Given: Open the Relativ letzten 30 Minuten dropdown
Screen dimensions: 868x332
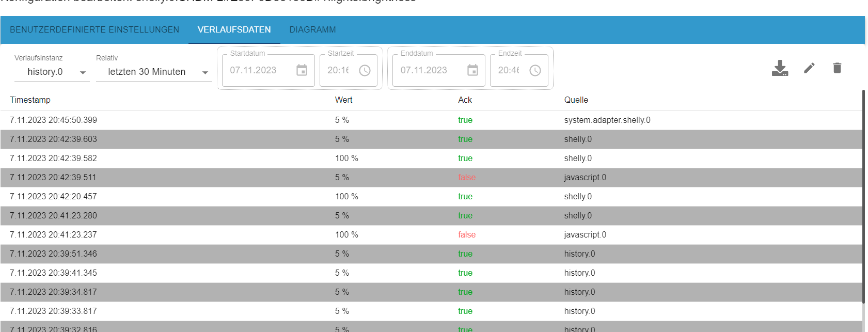Looking at the screenshot, I should tap(154, 72).
